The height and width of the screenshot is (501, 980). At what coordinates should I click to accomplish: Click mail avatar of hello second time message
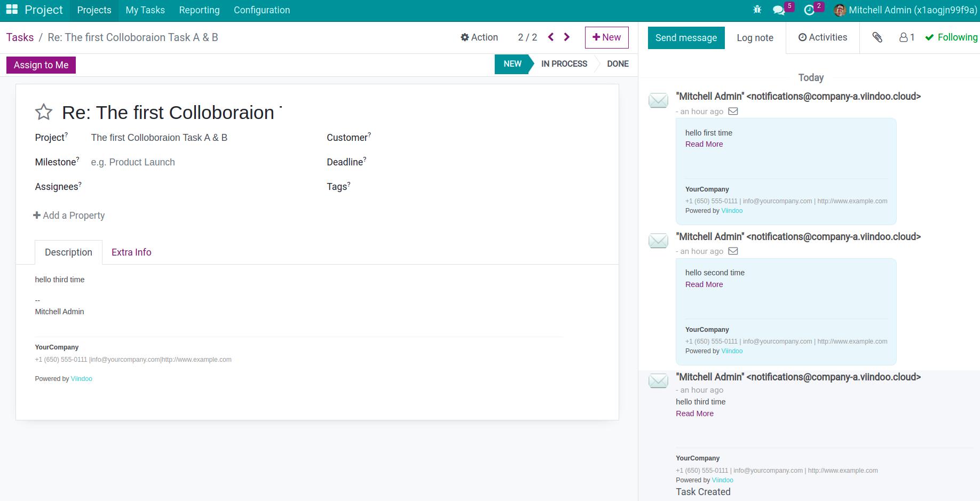(x=658, y=241)
